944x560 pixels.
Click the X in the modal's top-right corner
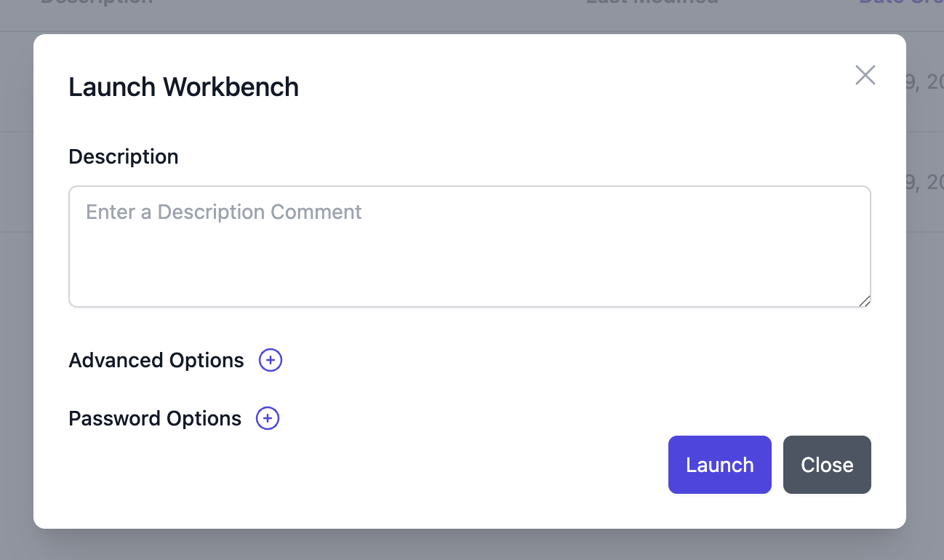coord(865,75)
